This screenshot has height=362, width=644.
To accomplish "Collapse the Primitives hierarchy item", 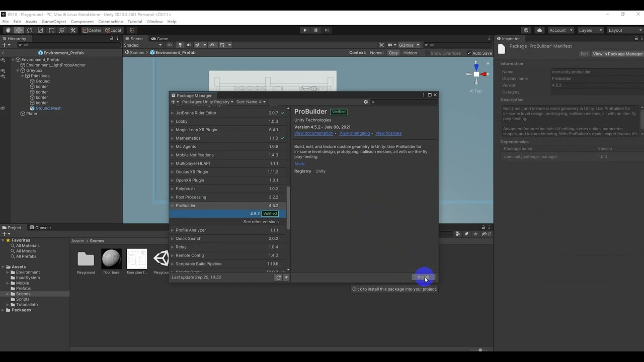I will coord(22,76).
